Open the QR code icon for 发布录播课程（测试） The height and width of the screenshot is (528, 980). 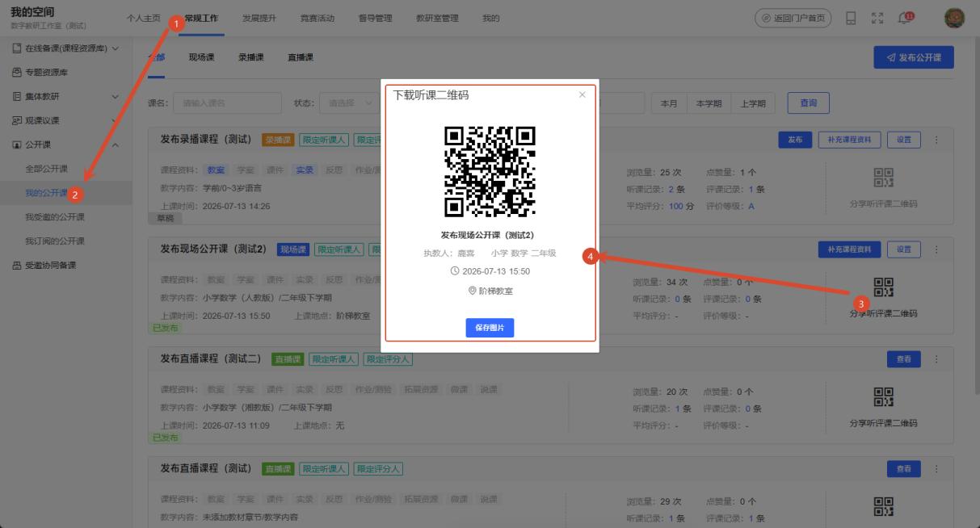coord(884,178)
